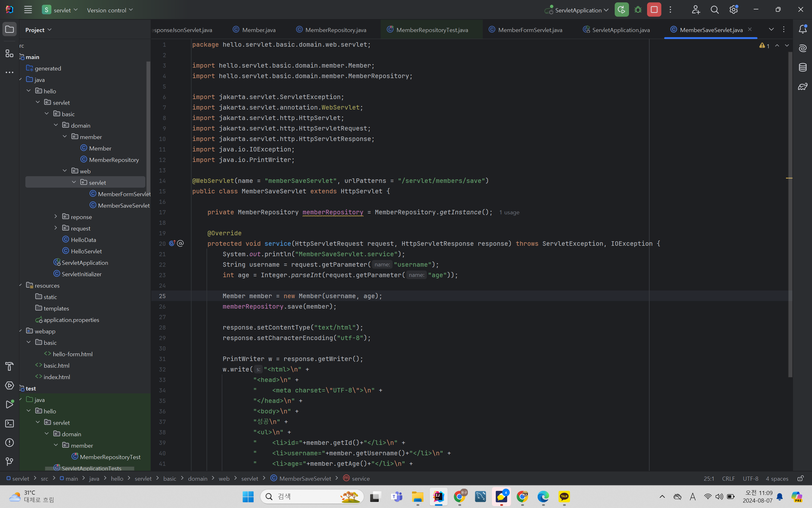Screen dimensions: 812x508
Task: Click cursor position 25:1 indicator
Action: 709,478
